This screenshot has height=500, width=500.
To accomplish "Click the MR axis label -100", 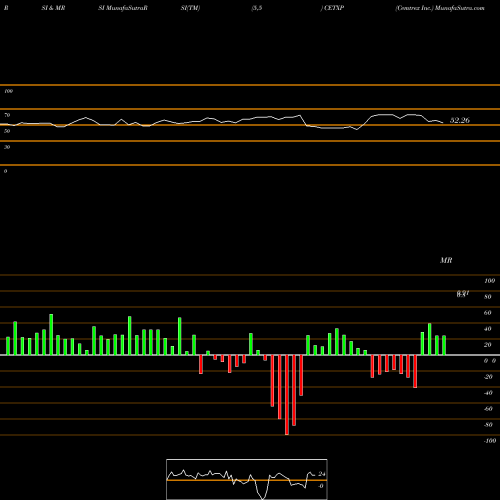I will point(490,441).
